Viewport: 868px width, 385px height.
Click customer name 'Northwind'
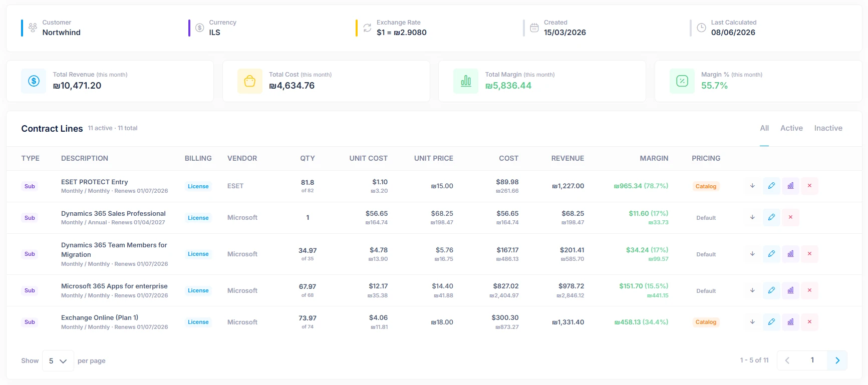tap(62, 33)
